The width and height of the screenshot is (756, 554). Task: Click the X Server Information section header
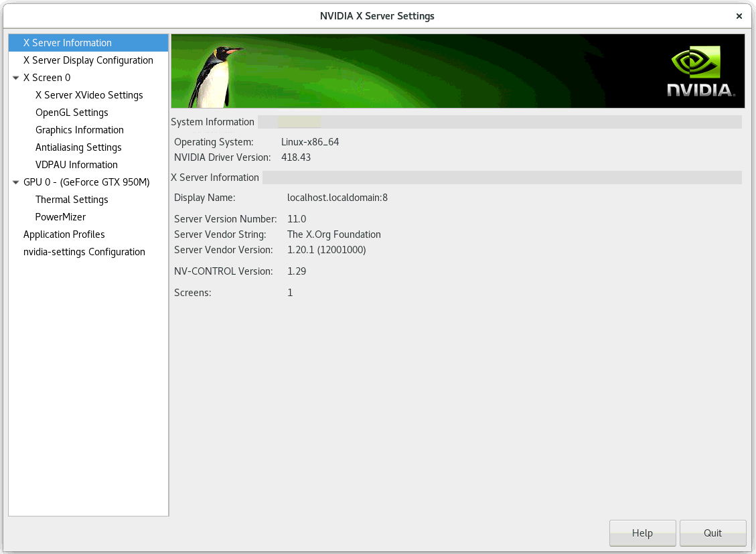tap(215, 178)
